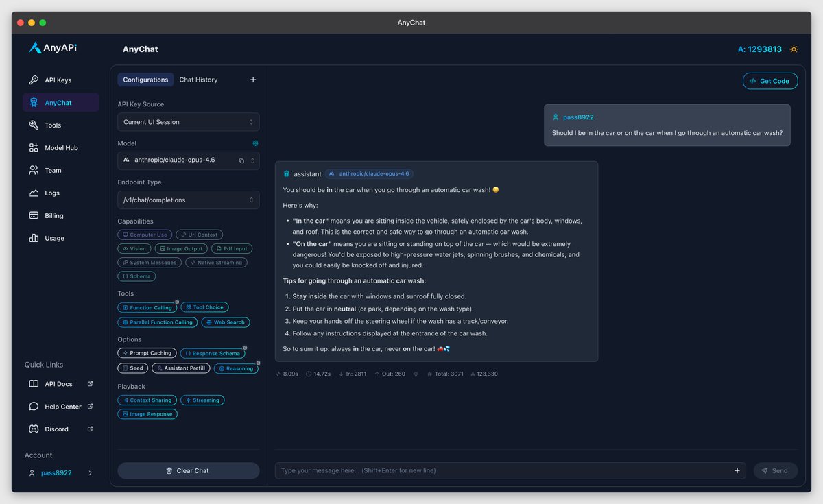Click the Get Code button

[x=770, y=81]
